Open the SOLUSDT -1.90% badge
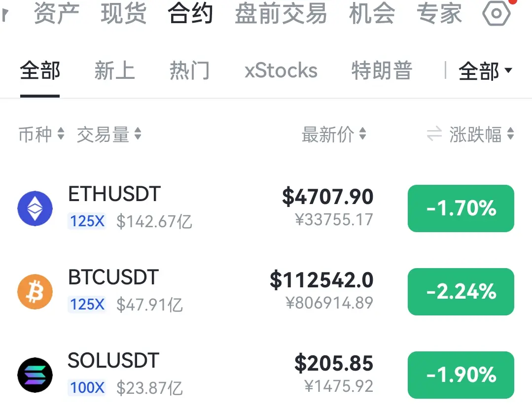 point(461,375)
